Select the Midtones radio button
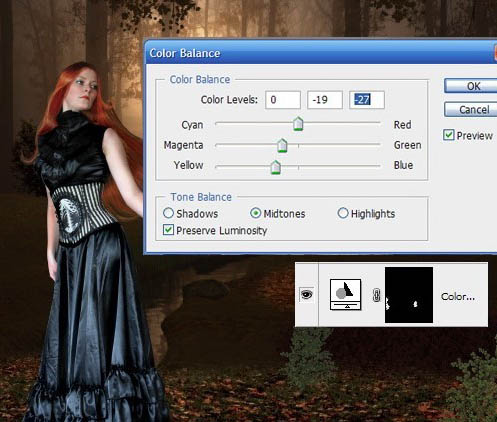This screenshot has width=497, height=422. [x=256, y=213]
